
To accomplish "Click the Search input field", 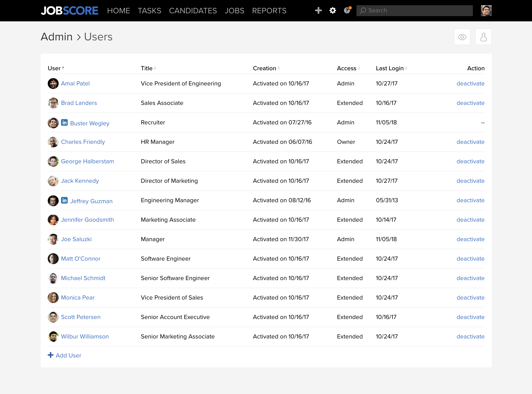I will pyautogui.click(x=414, y=10).
